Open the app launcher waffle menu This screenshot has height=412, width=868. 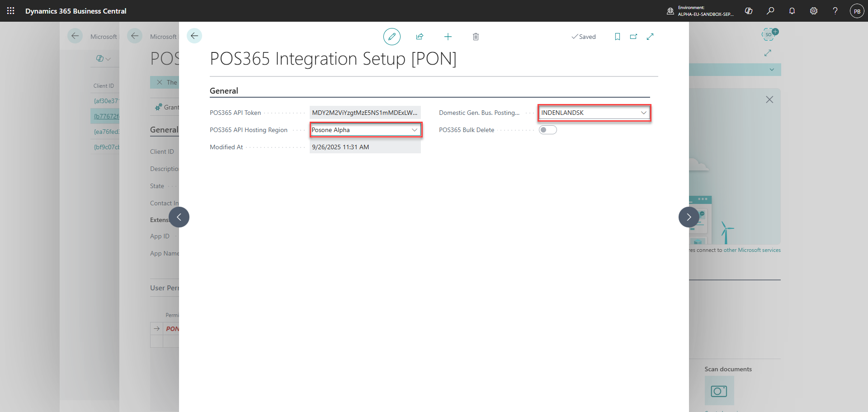coord(11,11)
